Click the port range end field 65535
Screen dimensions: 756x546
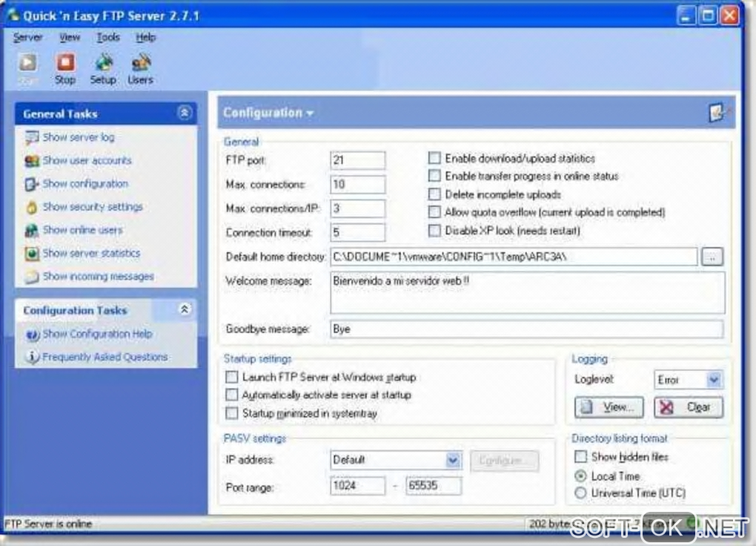click(x=434, y=486)
